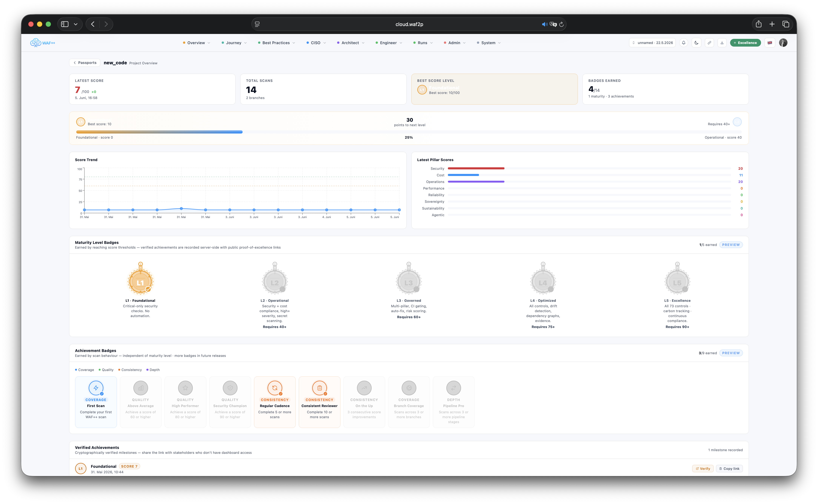Select the Pipeline Pro depth badge
Screen dimensions: 818x504
tap(454, 402)
